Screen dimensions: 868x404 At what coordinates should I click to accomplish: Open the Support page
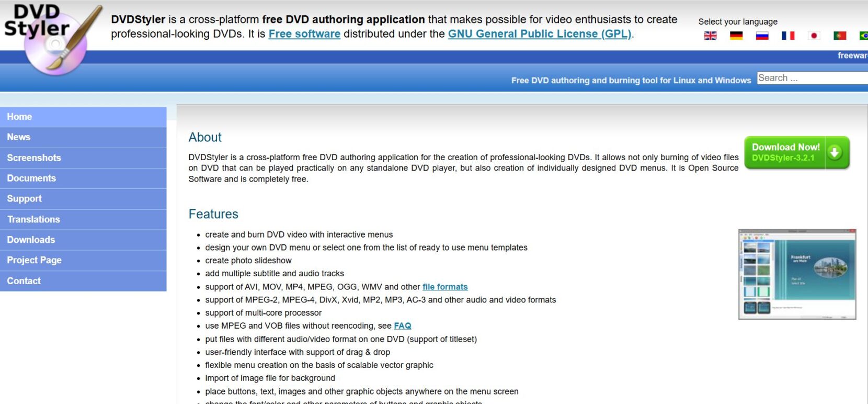tap(83, 199)
